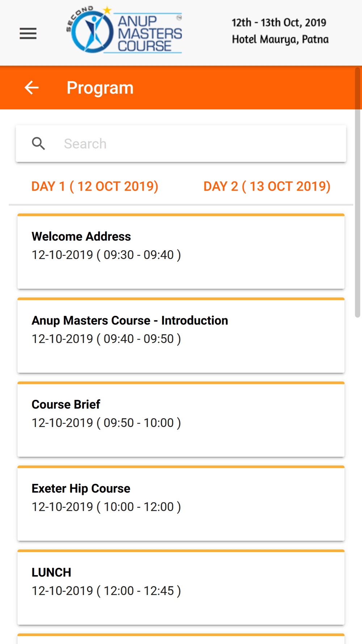Select the Course Brief session card

click(x=181, y=419)
